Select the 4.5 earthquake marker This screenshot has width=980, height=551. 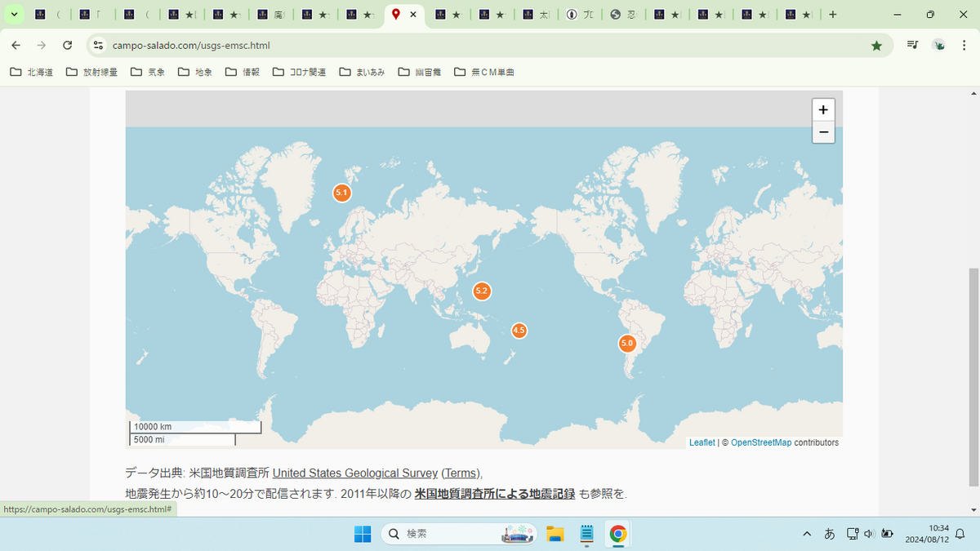[x=519, y=331]
